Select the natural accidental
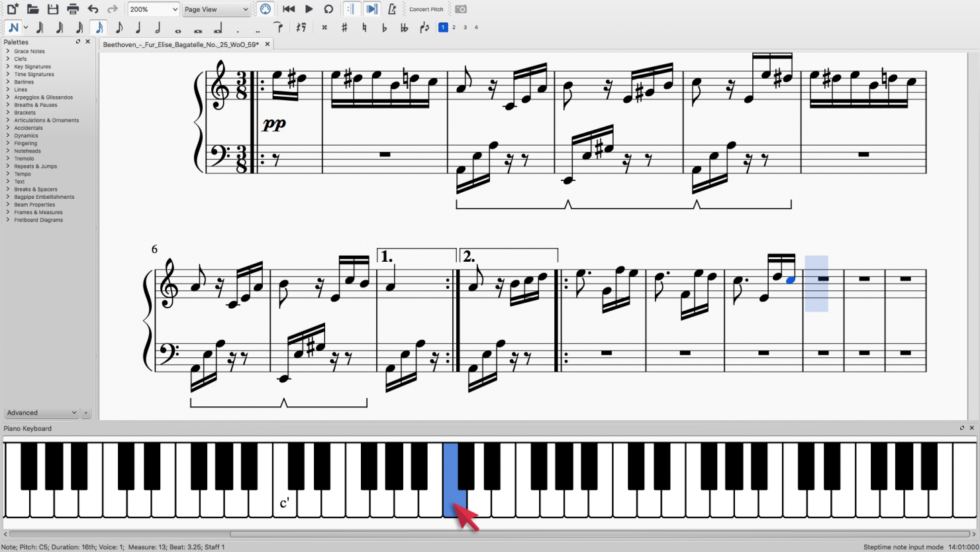980x552 pixels. 364,27
